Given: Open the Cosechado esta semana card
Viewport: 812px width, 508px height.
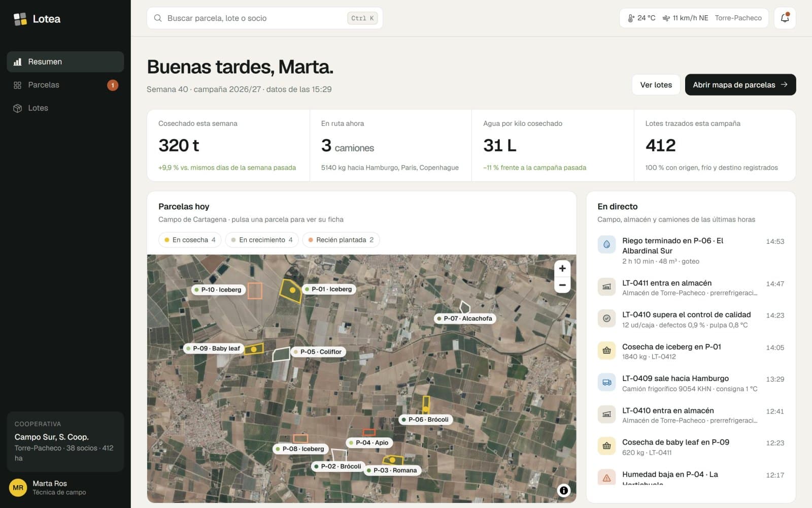Looking at the screenshot, I should [228, 145].
